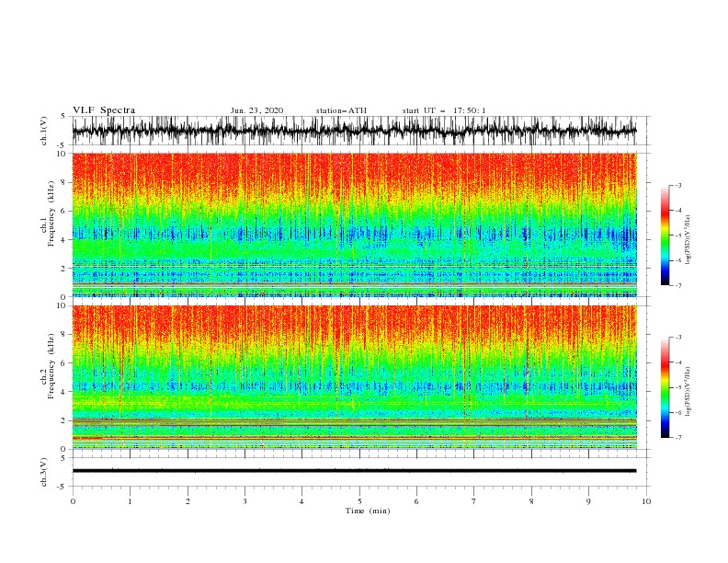Click the ch.1 voltage waveform trace
728x563 pixels.
(354, 131)
